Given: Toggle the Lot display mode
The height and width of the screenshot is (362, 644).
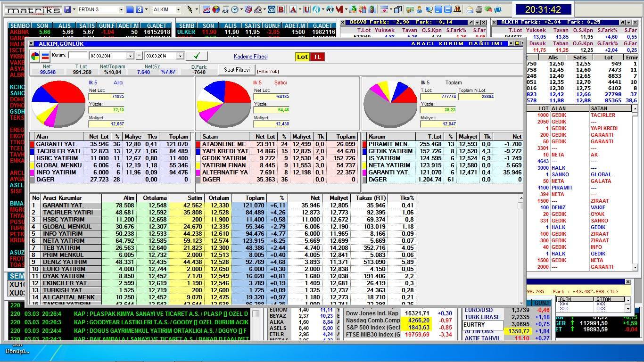Looking at the screenshot, I should (x=302, y=57).
